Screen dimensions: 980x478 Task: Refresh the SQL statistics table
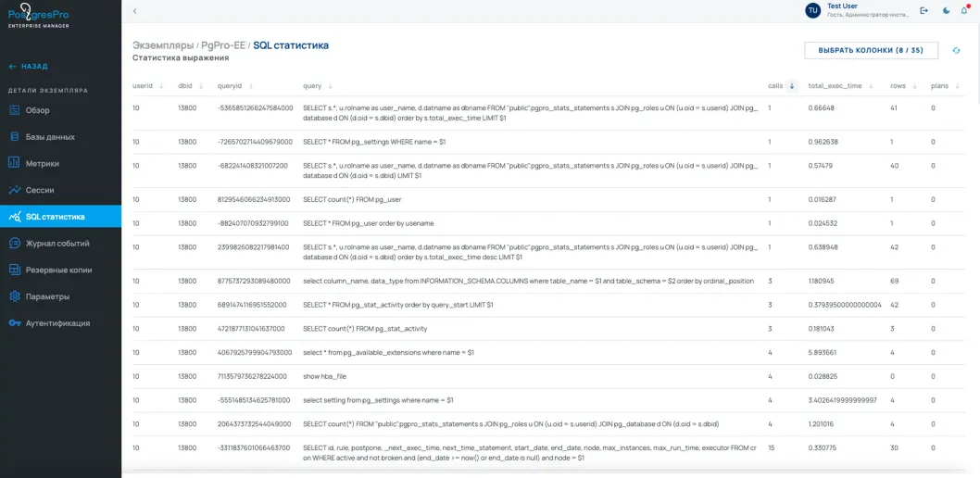(957, 50)
